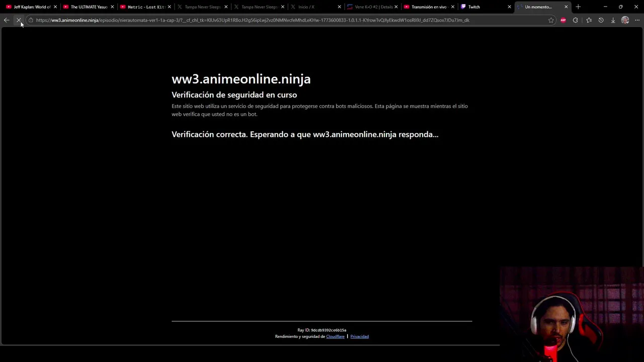Open the favorites list icon

click(x=589, y=20)
